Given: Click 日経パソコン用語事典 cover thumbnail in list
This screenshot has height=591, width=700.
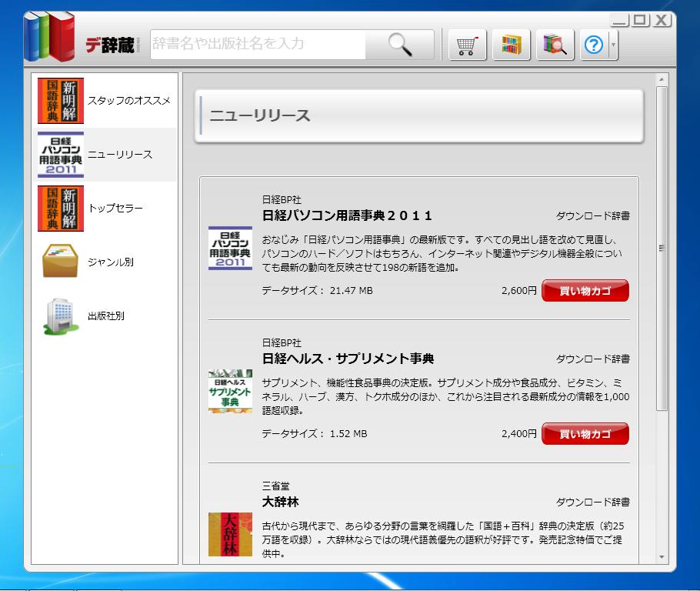Looking at the screenshot, I should click(x=230, y=249).
